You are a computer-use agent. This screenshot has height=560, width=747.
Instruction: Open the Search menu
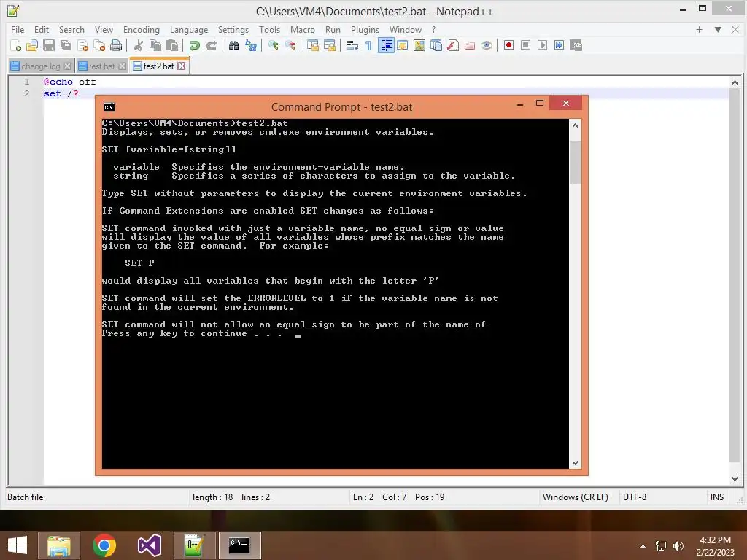click(x=71, y=29)
